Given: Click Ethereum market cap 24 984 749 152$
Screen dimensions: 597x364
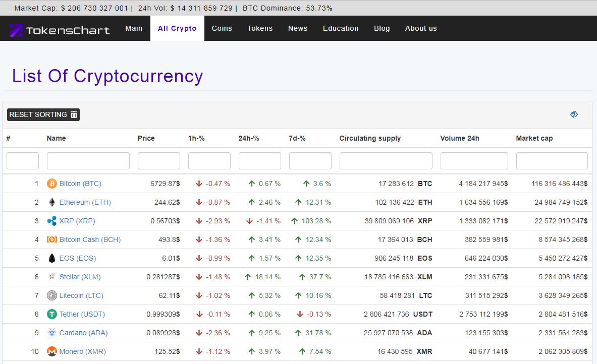Looking at the screenshot, I should click(x=561, y=202).
